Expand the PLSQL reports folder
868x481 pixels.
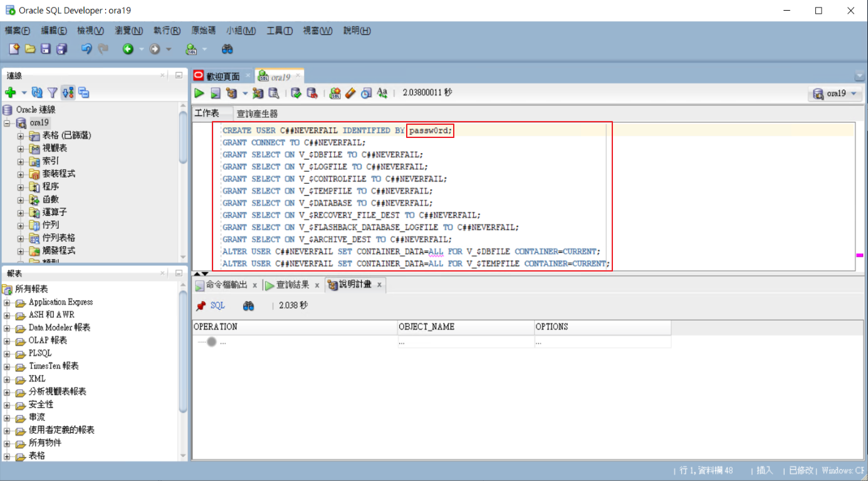(8, 354)
